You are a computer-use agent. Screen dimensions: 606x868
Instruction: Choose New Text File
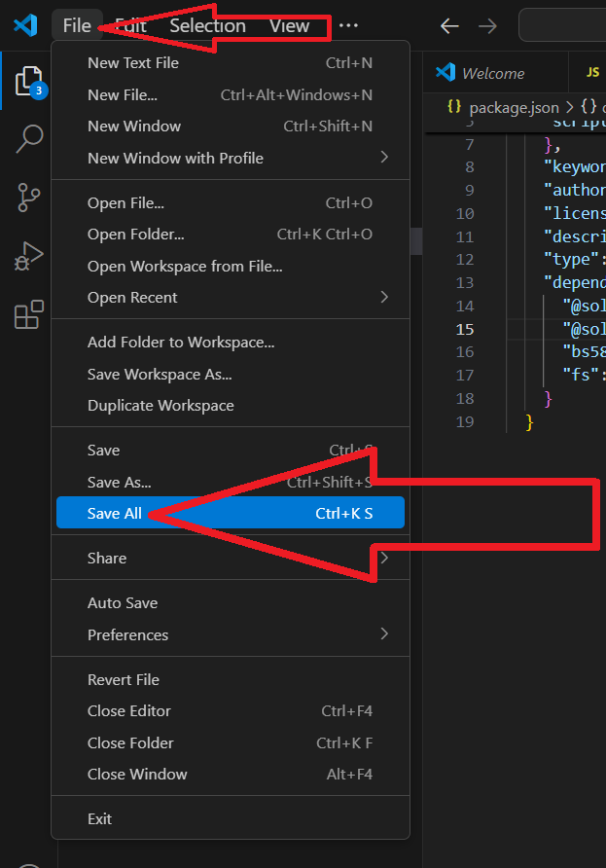click(x=231, y=63)
